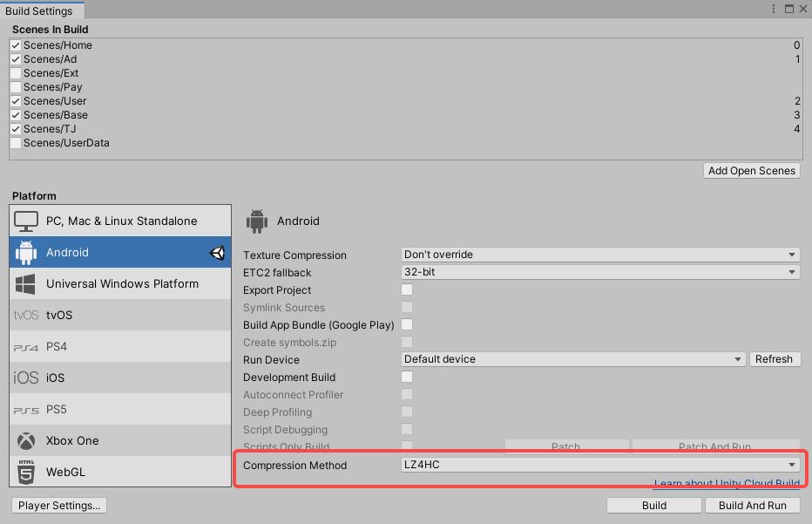This screenshot has width=812, height=524.
Task: Open Player Settings
Action: (x=59, y=506)
